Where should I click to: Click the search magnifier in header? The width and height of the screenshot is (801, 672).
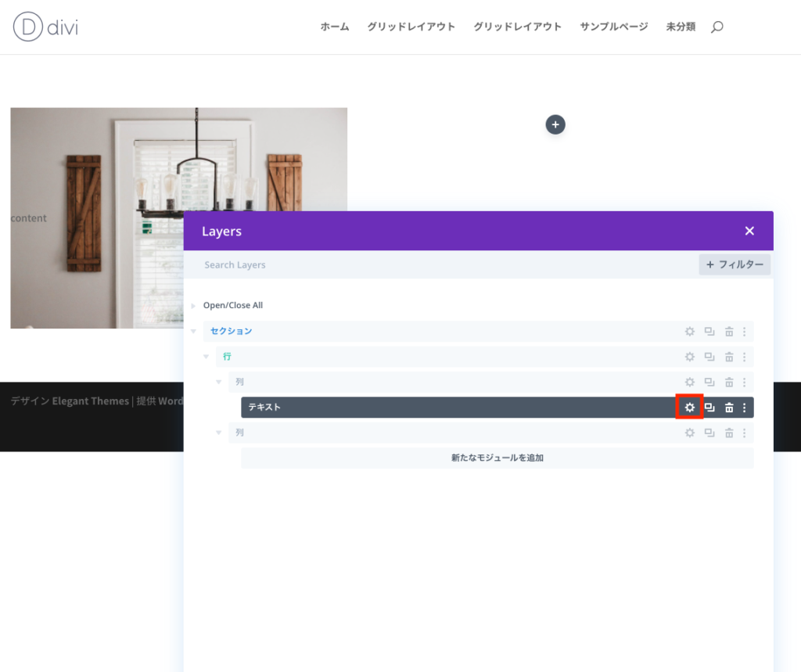[717, 27]
